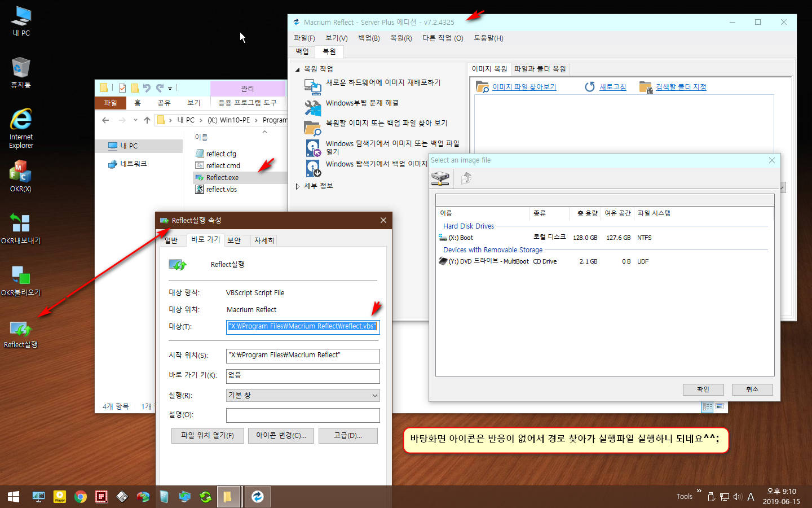Switch to the 일반 properties tab
Viewport: 812px width, 508px height.
(x=171, y=240)
